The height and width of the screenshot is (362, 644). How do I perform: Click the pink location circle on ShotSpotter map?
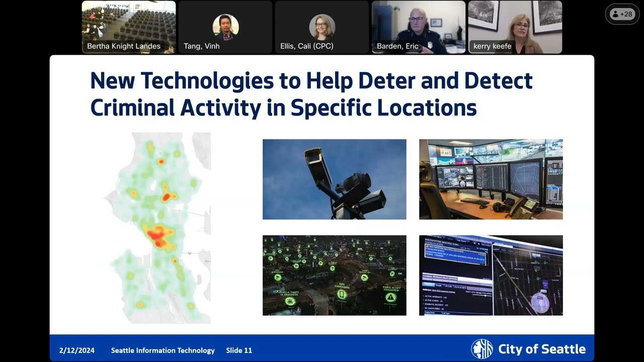[539, 303]
